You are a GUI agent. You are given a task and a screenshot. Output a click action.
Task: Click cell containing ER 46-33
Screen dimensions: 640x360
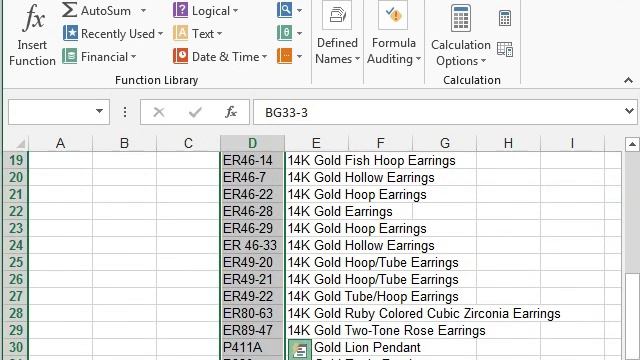tap(252, 245)
